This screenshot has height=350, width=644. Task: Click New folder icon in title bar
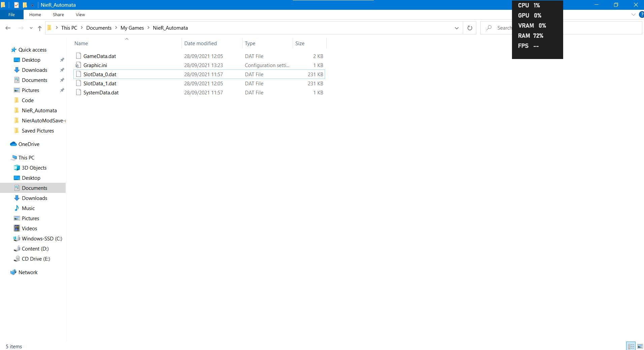coord(25,5)
